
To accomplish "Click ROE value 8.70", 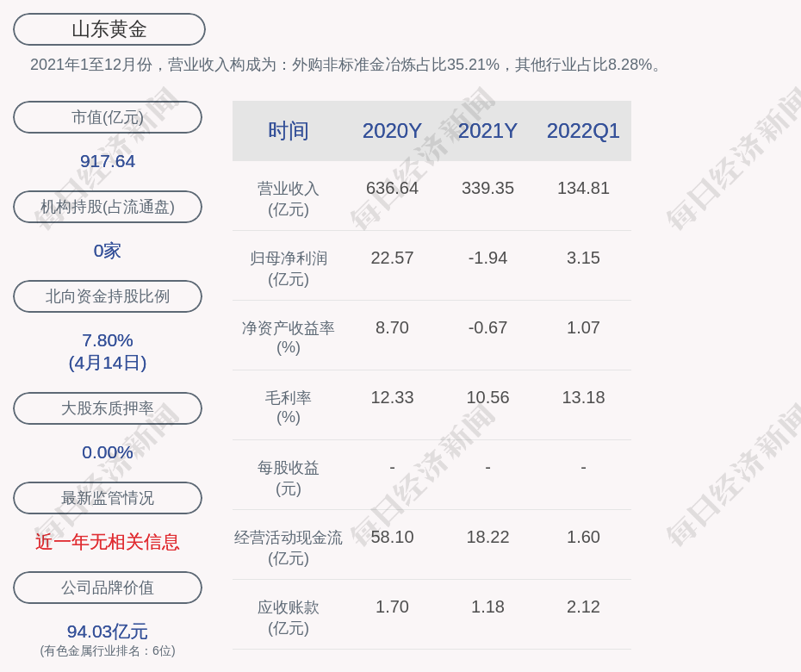I will pos(392,327).
